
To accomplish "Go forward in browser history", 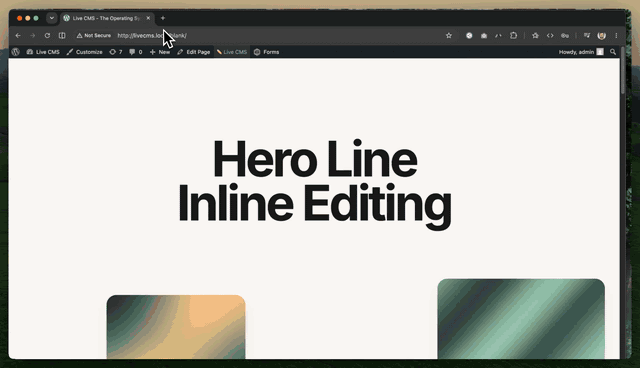I will [x=33, y=35].
